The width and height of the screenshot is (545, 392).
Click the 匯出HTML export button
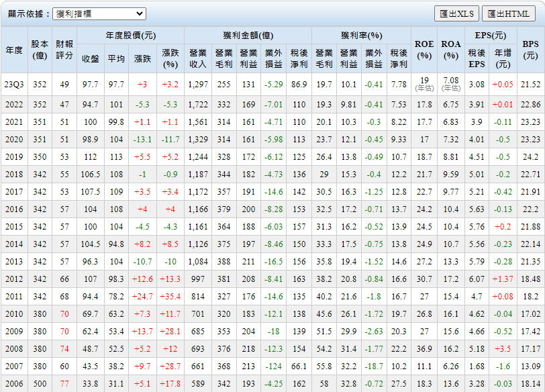[508, 13]
